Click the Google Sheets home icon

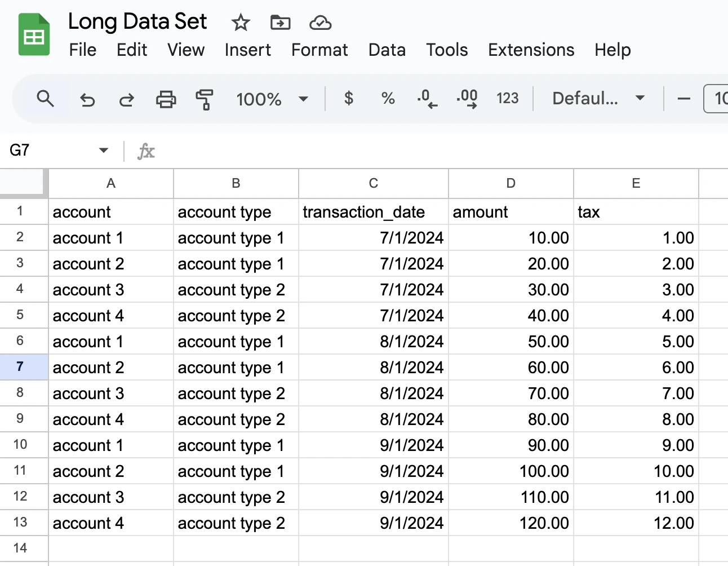tap(33, 34)
